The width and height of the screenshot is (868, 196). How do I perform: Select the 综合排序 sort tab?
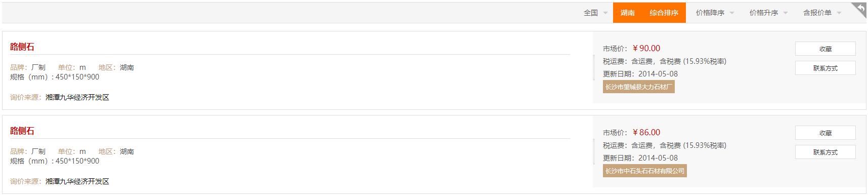[664, 13]
